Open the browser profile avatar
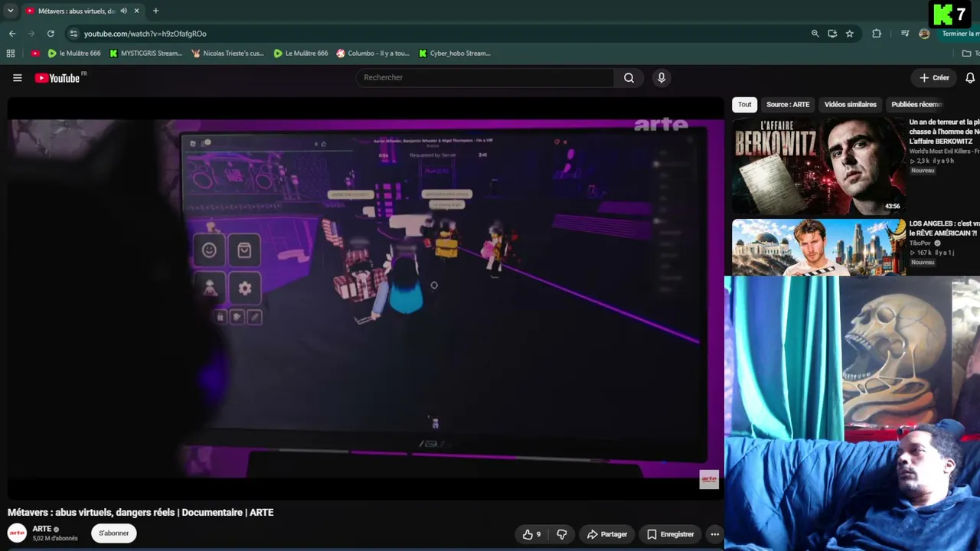Viewport: 980px width, 551px height. click(x=924, y=34)
